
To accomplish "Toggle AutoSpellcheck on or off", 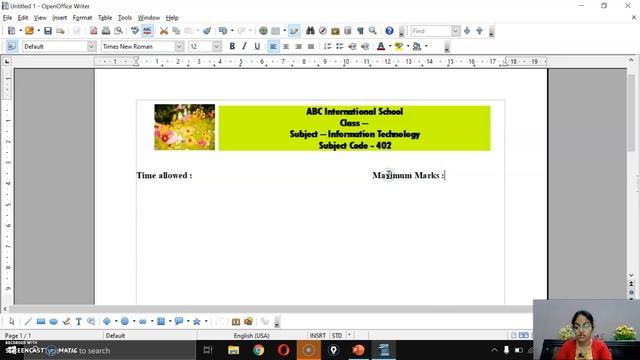I will click(x=147, y=31).
